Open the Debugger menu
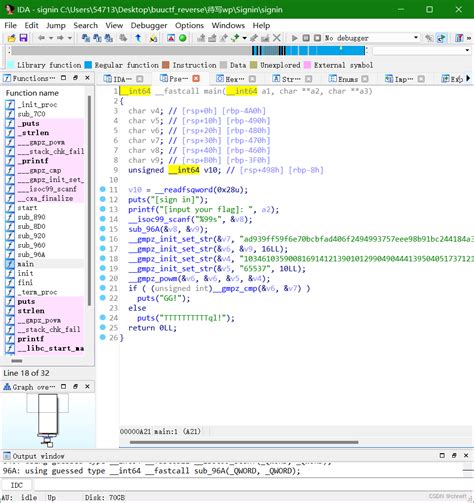474x503 pixels. tap(149, 25)
